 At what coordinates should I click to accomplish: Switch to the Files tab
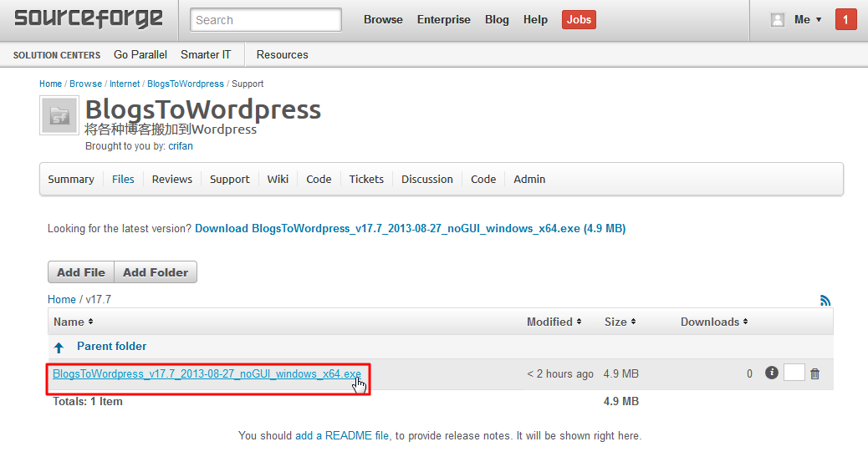pos(123,180)
